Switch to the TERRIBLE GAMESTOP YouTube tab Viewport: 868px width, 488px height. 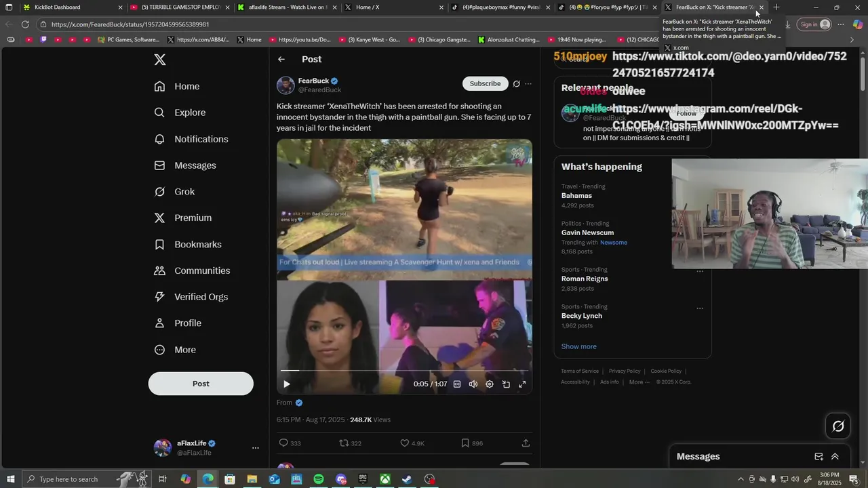pyautogui.click(x=181, y=7)
